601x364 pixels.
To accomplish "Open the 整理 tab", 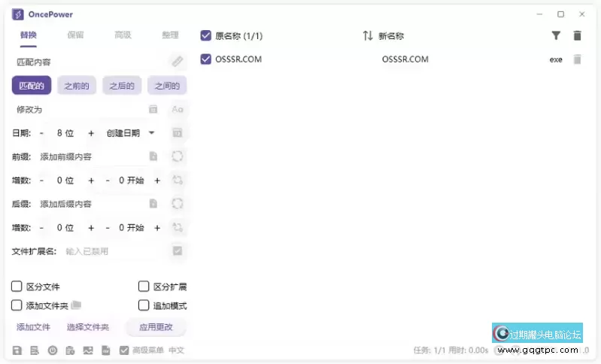I will click(x=170, y=35).
